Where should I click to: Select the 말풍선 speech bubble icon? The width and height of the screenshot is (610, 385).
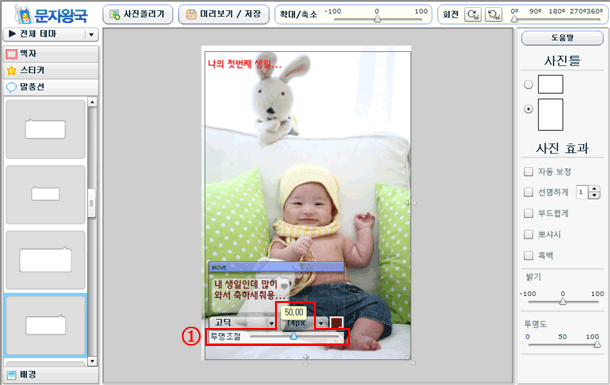[x=11, y=87]
